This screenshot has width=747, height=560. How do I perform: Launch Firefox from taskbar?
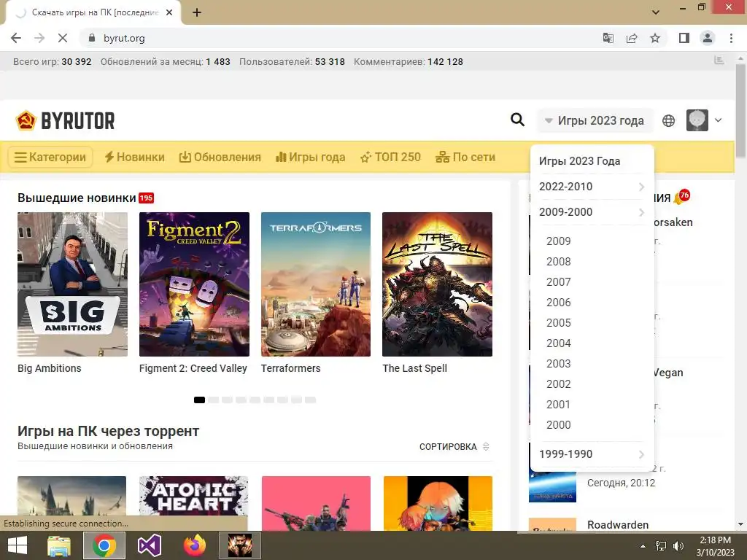click(x=194, y=545)
